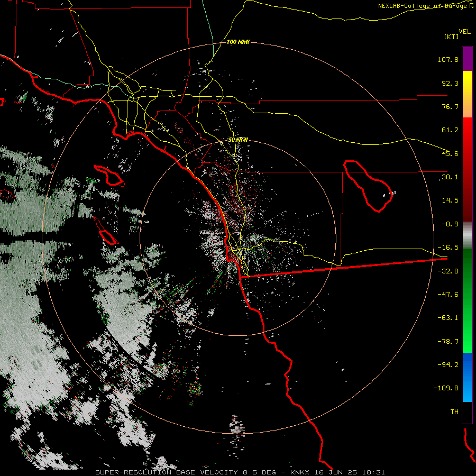Select the 92.3 velocity value
This screenshot has height=476, width=476.
pos(450,83)
